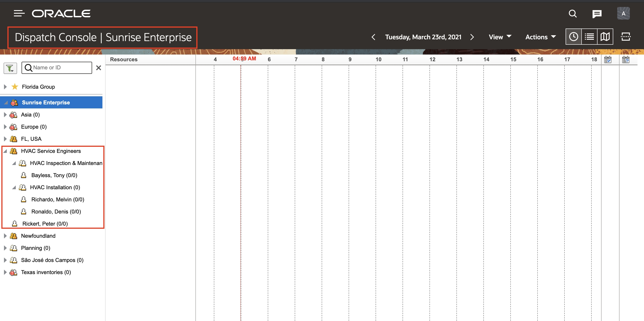Viewport: 644px width, 321px height.
Task: Switch to Time view clock icon
Action: click(573, 37)
